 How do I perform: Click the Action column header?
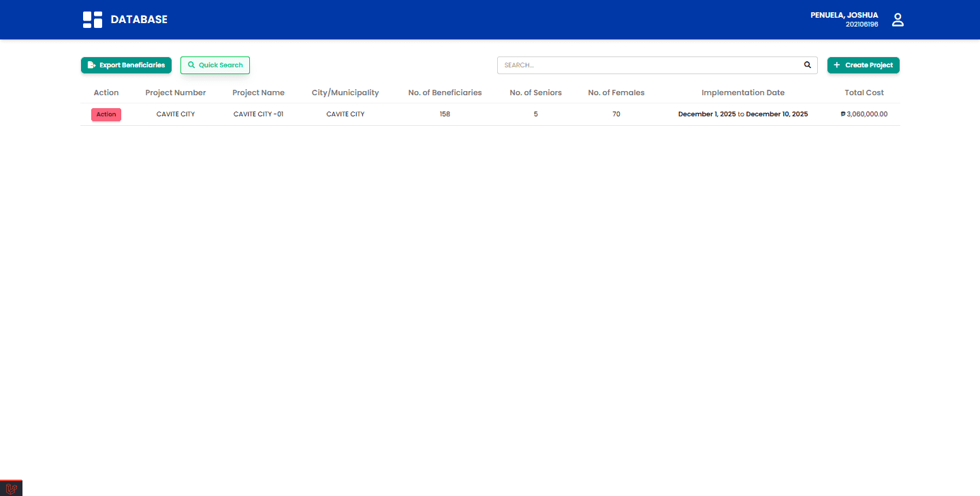point(106,93)
